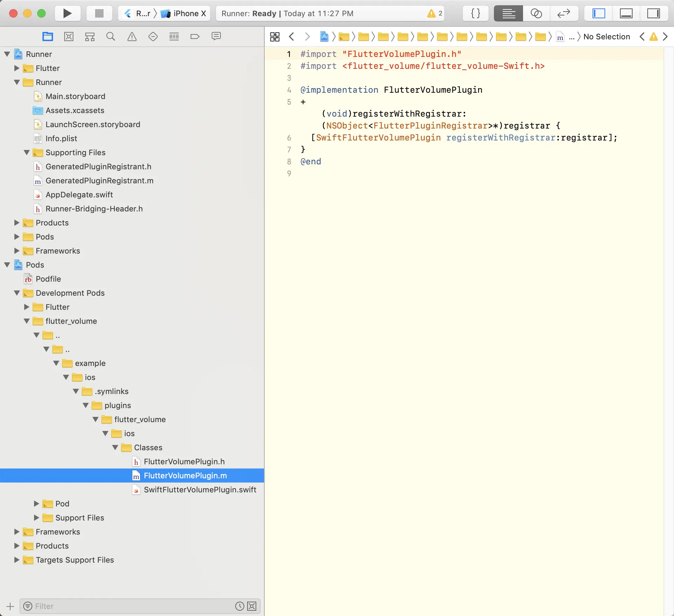Open the find navigator magnifier icon

click(111, 37)
